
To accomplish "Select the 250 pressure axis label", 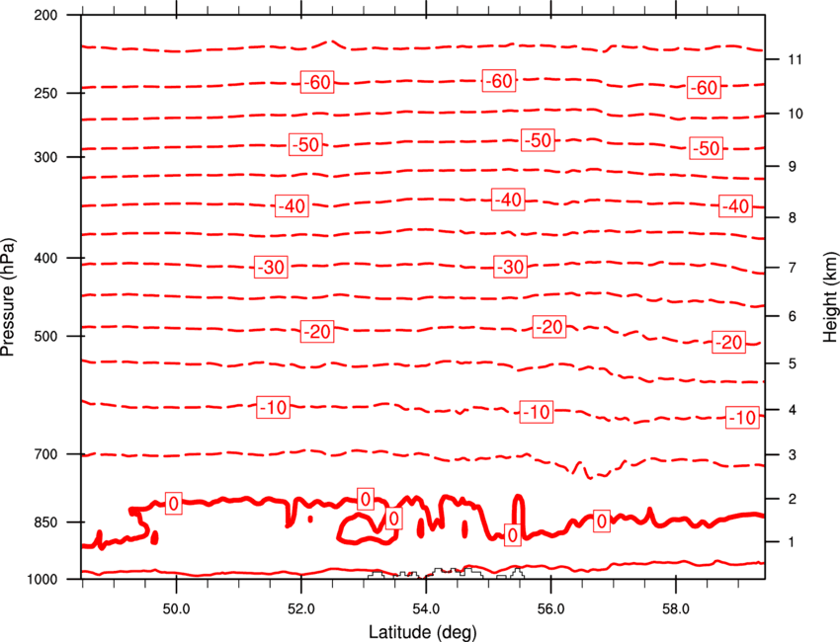I will (45, 93).
